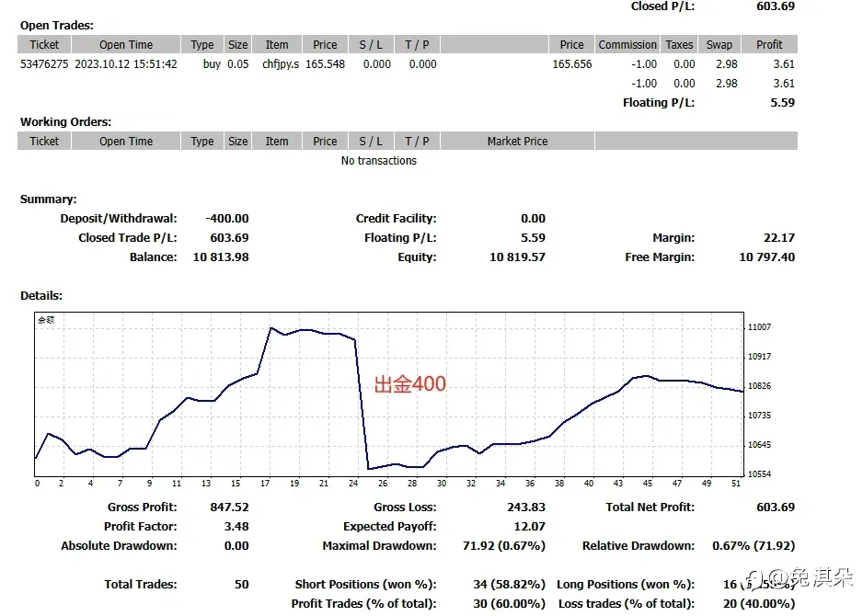Viewport: 863px width, 616px height.
Task: Click the Working Orders Ticket header
Action: [44, 142]
